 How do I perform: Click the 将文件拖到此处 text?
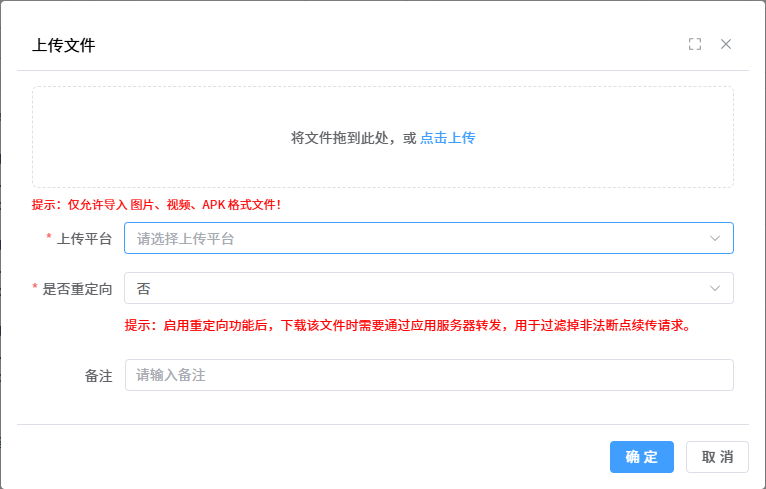346,138
